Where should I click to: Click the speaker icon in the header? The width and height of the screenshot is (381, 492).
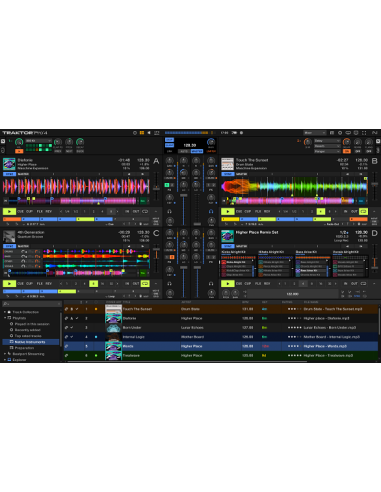click(149, 133)
